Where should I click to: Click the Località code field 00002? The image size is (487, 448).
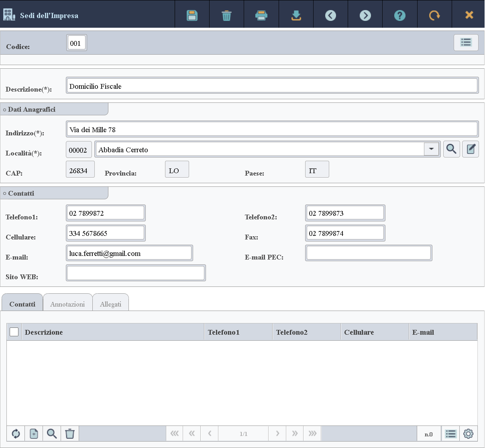pos(79,149)
